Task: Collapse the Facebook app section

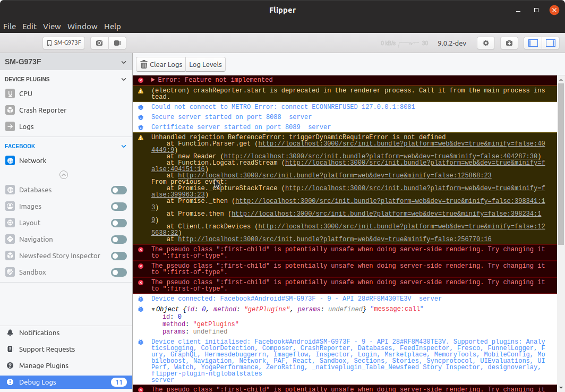Action: click(124, 146)
